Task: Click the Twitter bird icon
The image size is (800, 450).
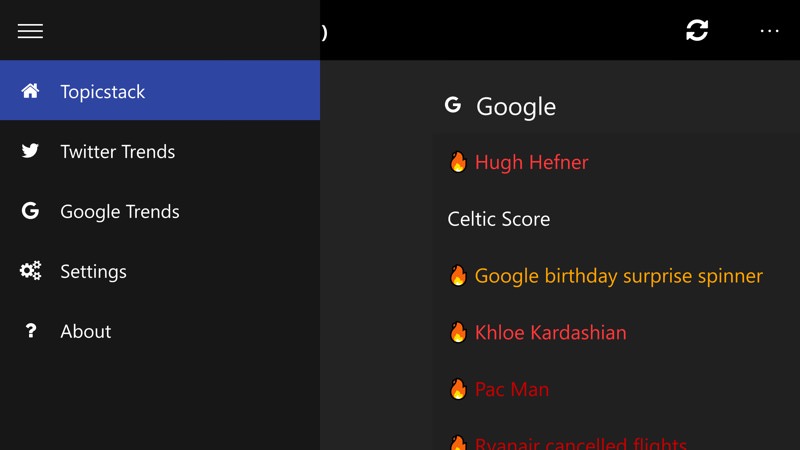Action: pyautogui.click(x=30, y=151)
